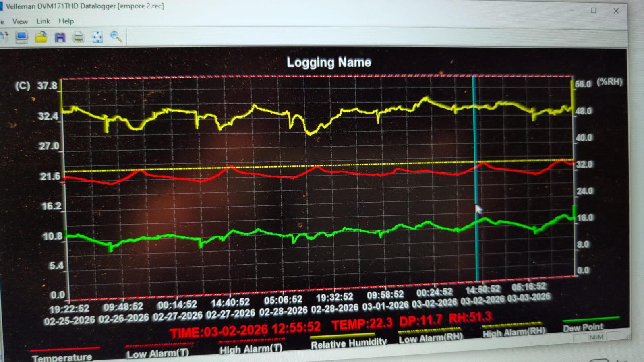Click the yellow dotted high alarm line
This screenshot has width=644, height=362.
coord(282,166)
